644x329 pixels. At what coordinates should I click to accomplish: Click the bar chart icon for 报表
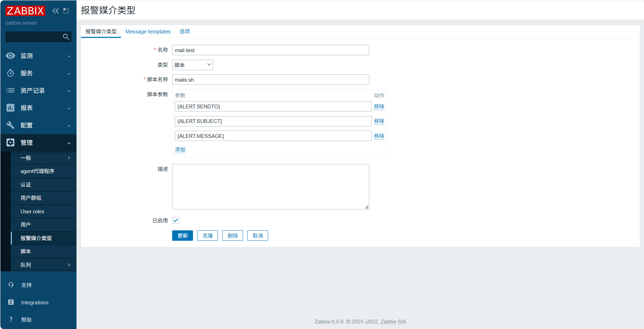[x=10, y=108]
